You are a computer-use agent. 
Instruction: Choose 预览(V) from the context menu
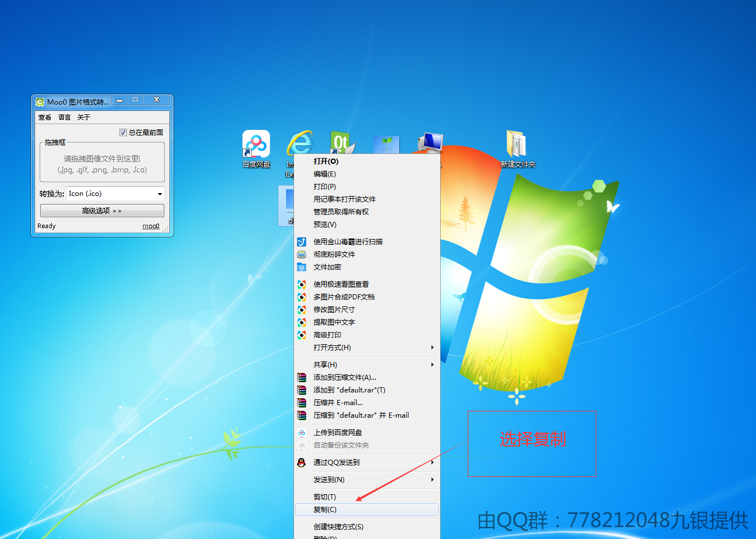(367, 225)
